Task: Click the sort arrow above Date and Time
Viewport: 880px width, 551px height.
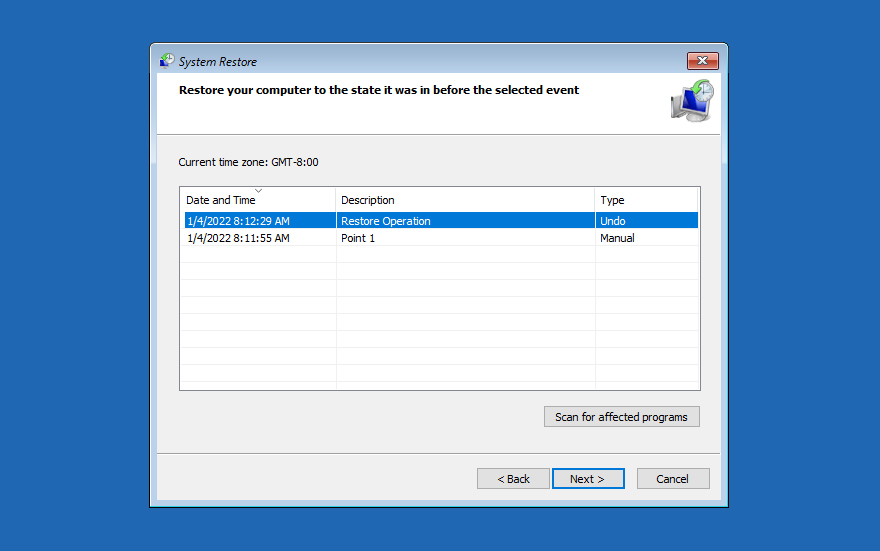Action: [x=258, y=191]
